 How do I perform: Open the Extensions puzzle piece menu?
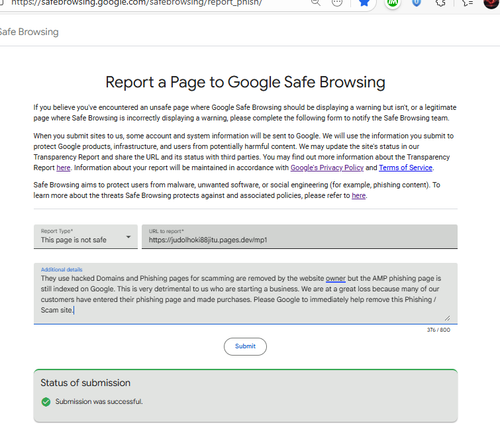point(441,3)
